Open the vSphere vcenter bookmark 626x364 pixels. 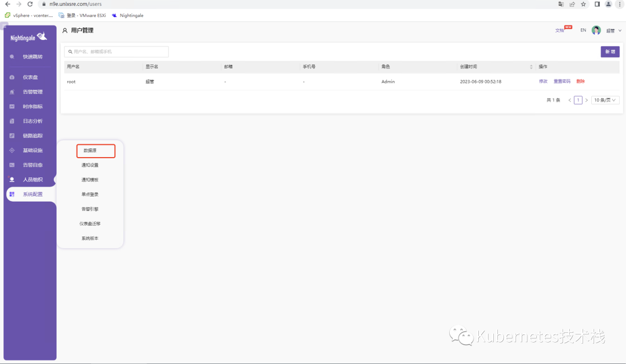click(29, 15)
